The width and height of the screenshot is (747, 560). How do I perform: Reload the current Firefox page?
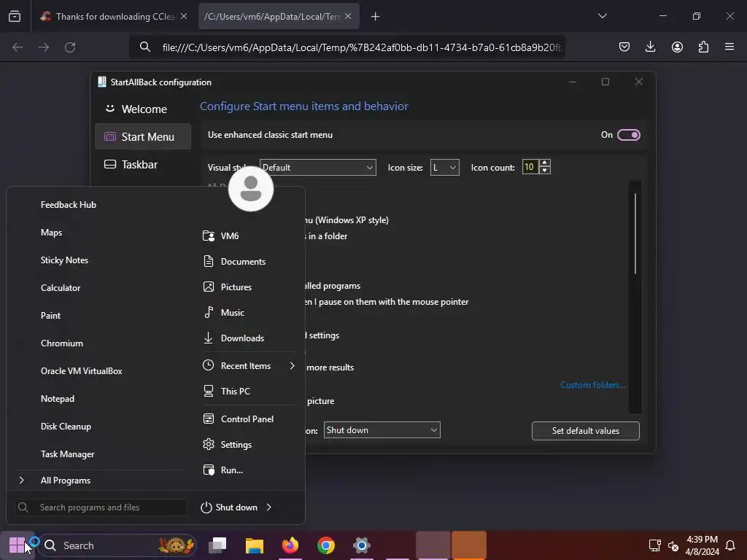pos(70,47)
